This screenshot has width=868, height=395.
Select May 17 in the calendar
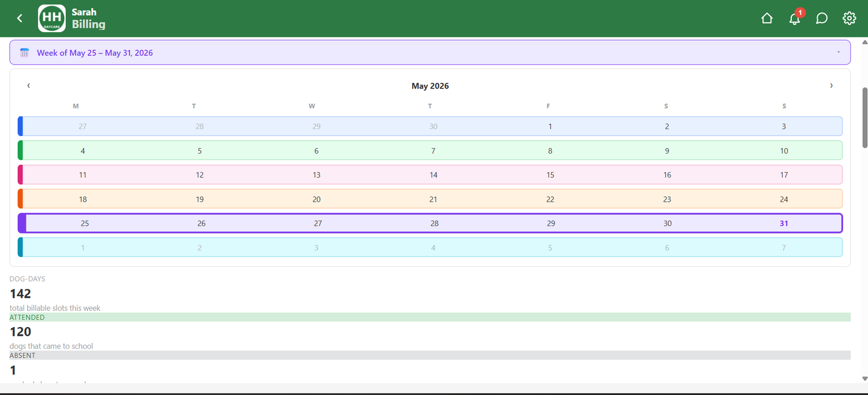click(784, 175)
